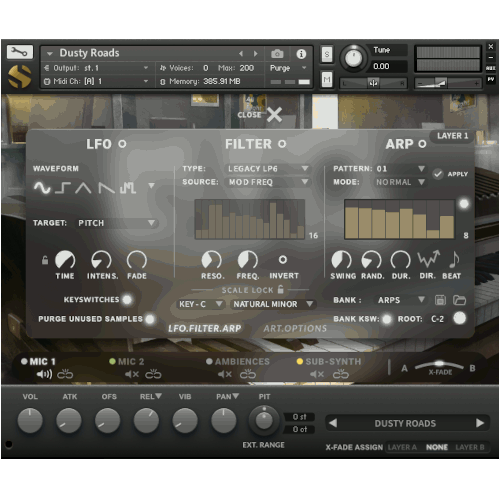This screenshot has height=500, width=500.
Task: Toggle the KEYSWITCHES option
Action: point(127,300)
